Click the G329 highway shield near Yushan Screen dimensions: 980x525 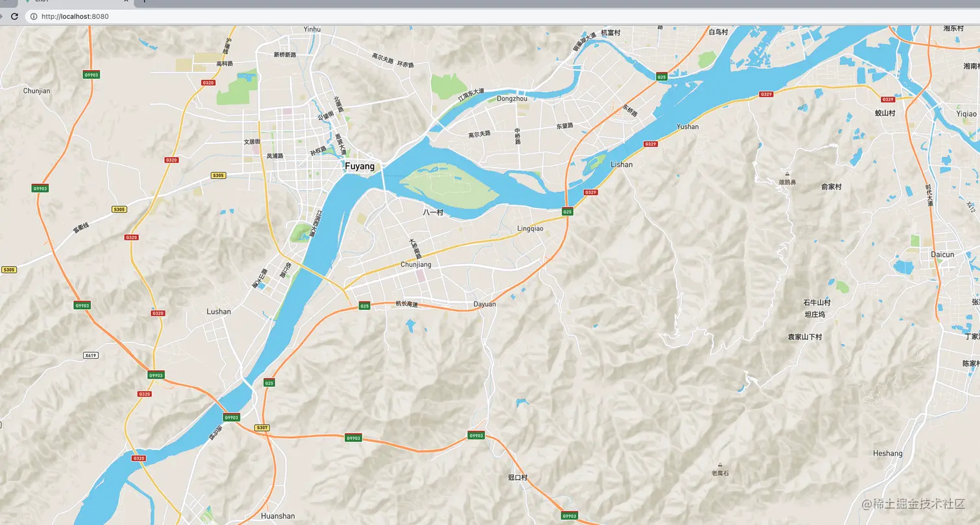click(649, 143)
